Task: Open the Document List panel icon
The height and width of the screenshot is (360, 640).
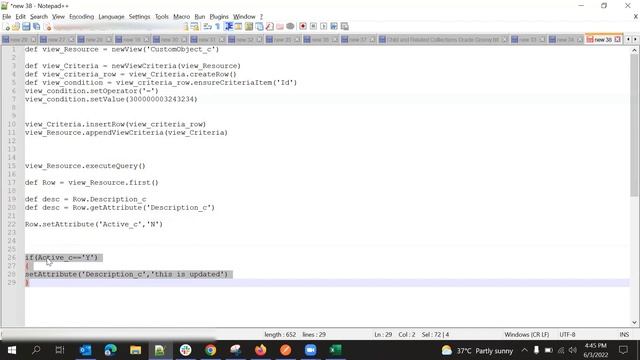Action: [259, 27]
